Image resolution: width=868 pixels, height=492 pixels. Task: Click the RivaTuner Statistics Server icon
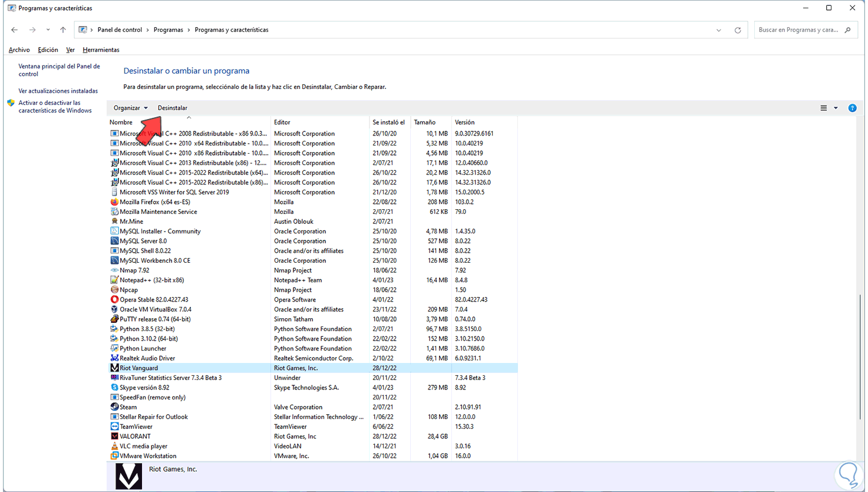[114, 378]
